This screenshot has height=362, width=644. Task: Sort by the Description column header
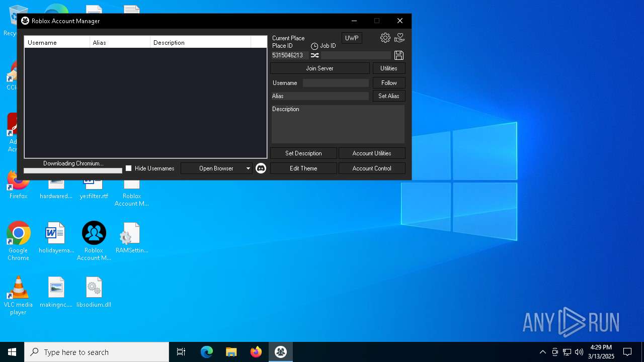coord(201,42)
